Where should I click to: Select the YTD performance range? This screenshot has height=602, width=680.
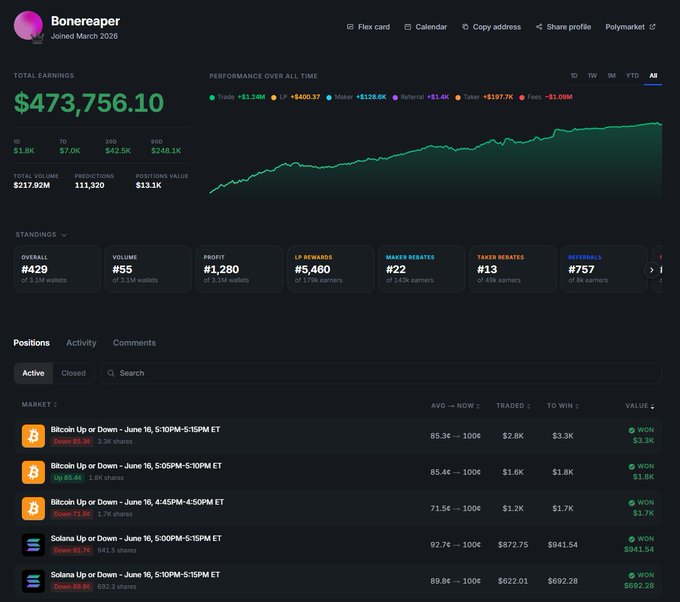coord(632,75)
